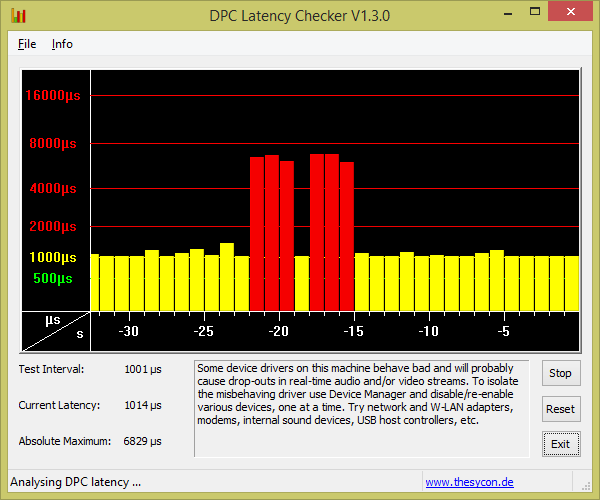Click the 1000µs yellow axis label
Image resolution: width=600 pixels, height=500 pixels.
53,257
